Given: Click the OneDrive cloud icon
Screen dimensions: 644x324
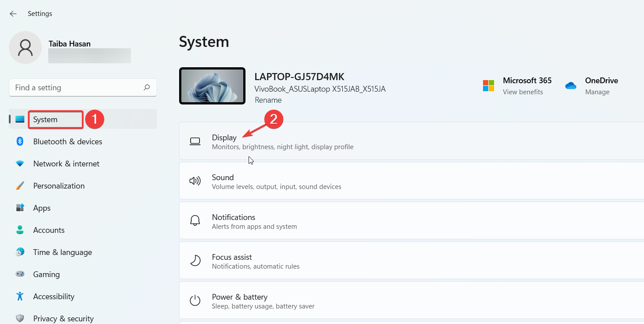Looking at the screenshot, I should 571,85.
